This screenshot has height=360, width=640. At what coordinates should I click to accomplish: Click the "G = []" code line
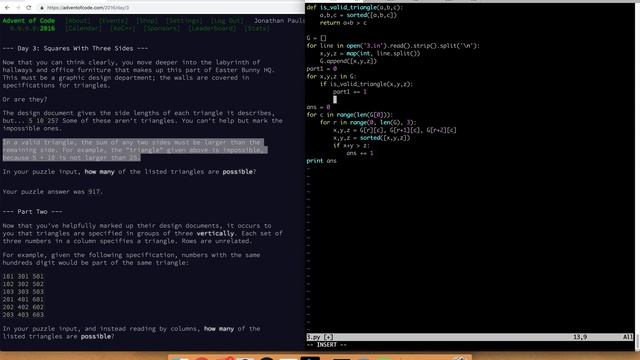click(x=316, y=38)
